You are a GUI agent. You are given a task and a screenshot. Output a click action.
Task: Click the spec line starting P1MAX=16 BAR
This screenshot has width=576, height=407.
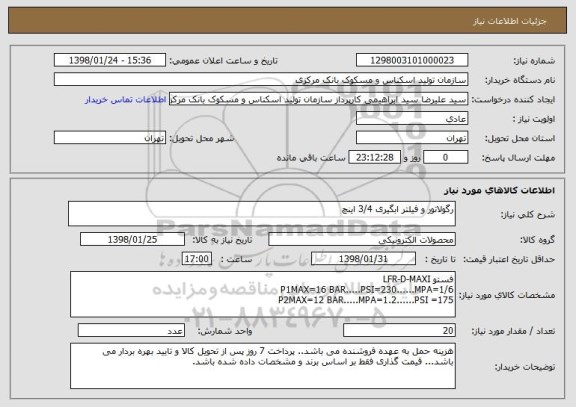(x=367, y=289)
